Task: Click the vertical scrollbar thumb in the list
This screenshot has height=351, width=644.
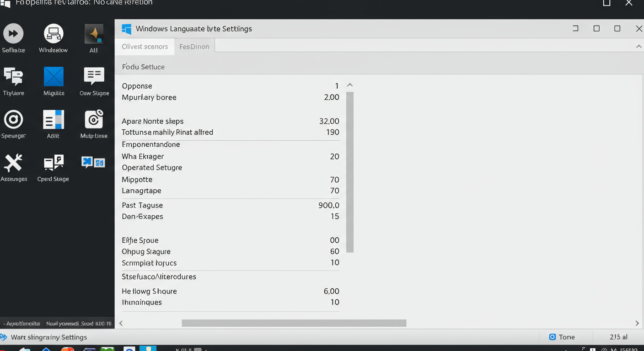Action: tap(350, 172)
